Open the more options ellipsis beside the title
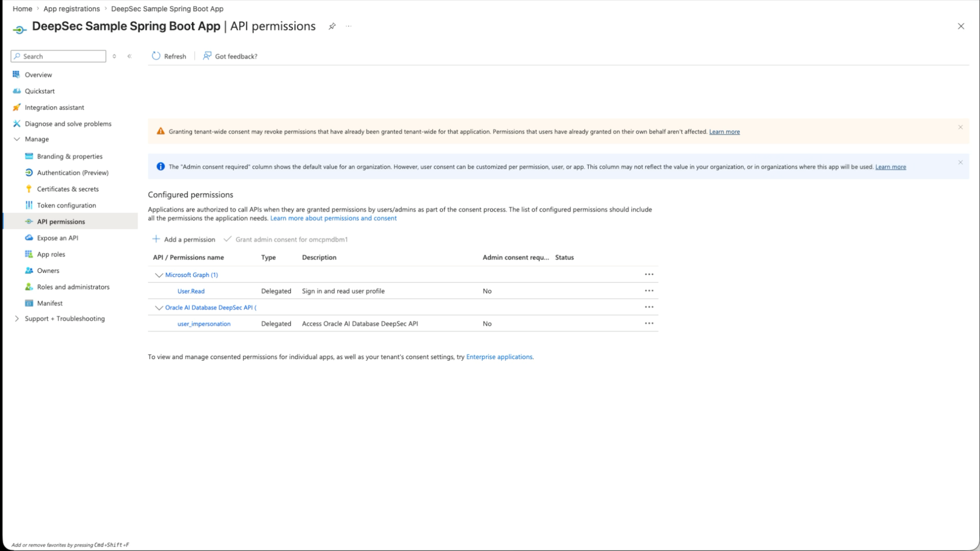Viewport: 980px width, 551px height. pyautogui.click(x=349, y=26)
